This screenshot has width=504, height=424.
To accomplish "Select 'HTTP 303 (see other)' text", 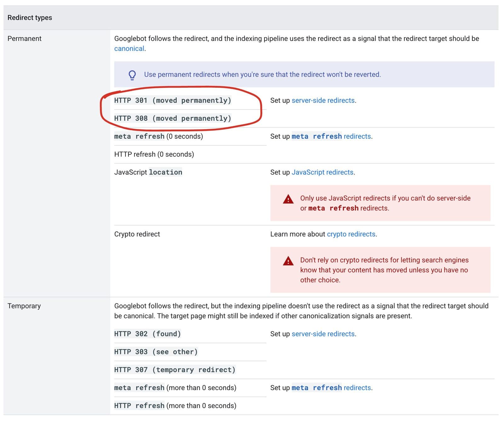I will pos(156,352).
